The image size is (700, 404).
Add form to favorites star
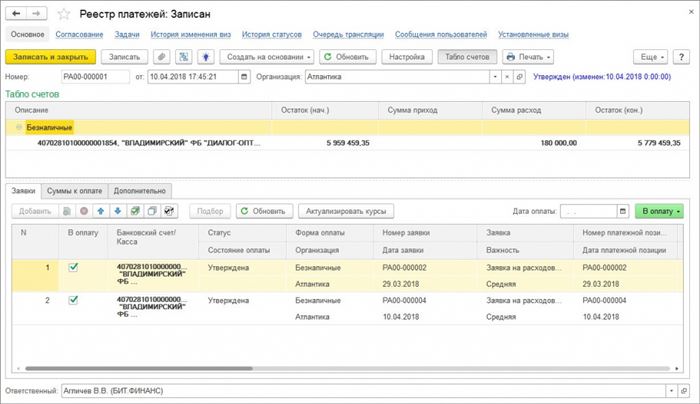click(x=64, y=14)
